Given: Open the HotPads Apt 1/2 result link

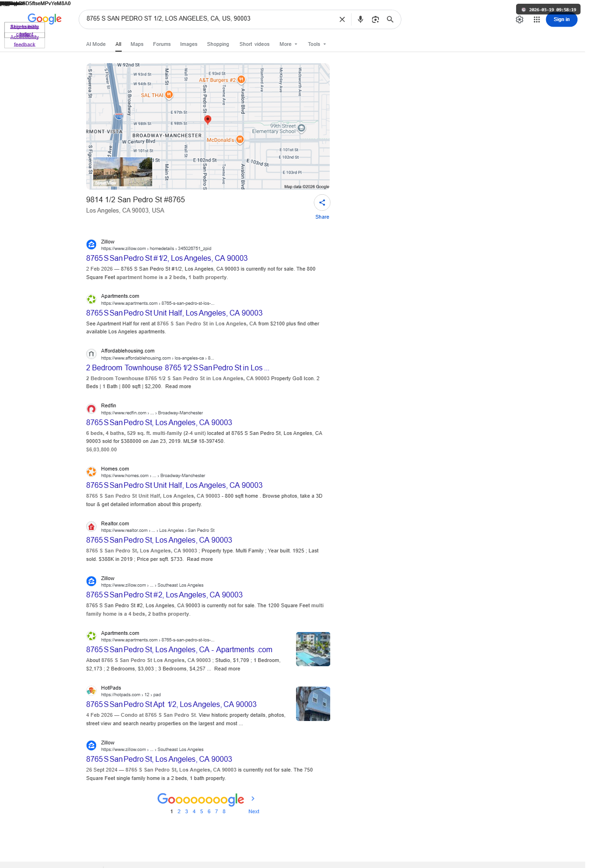Looking at the screenshot, I should (171, 704).
